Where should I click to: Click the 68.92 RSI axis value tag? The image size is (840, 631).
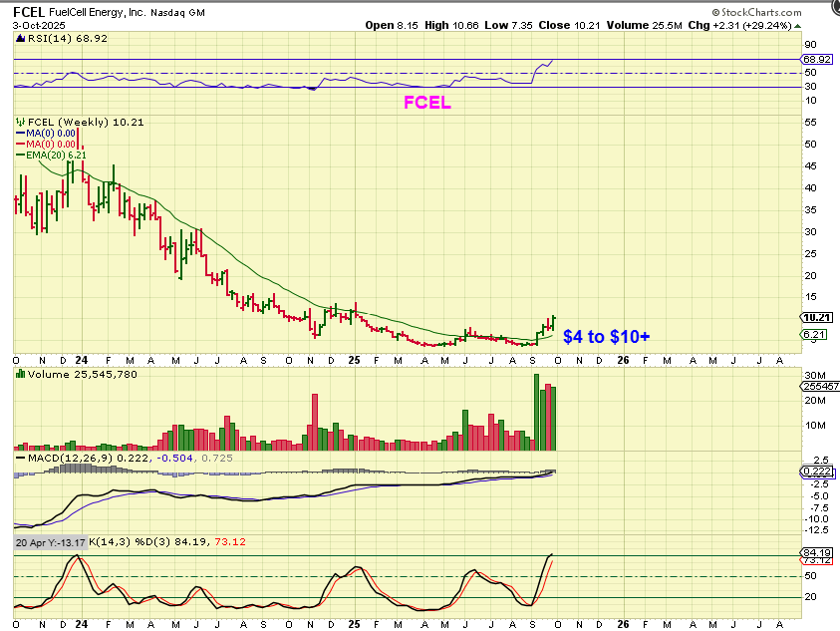[817, 59]
